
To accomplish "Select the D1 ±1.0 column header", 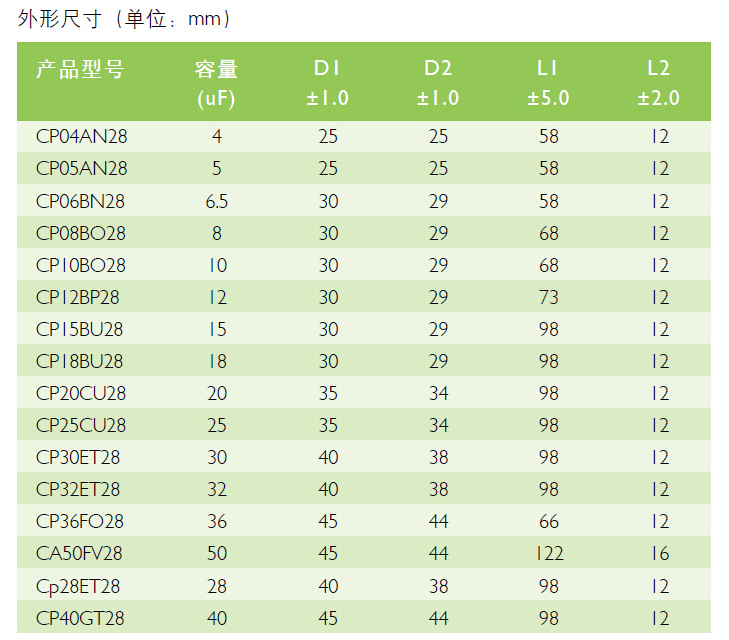I will point(328,82).
